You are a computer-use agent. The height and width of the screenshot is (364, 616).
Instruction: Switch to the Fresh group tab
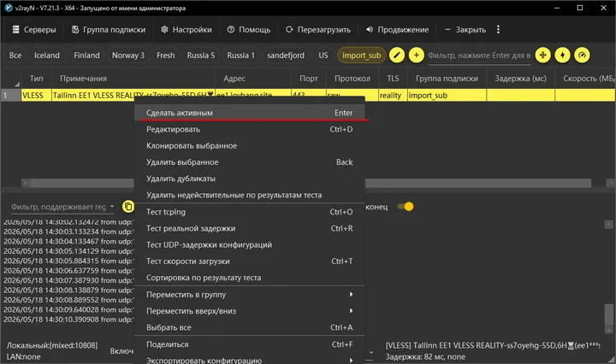(x=165, y=56)
